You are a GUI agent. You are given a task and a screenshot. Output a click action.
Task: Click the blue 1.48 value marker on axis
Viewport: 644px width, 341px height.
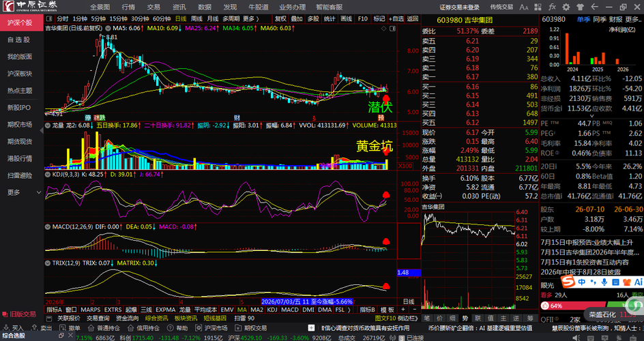pyautogui.click(x=409, y=273)
